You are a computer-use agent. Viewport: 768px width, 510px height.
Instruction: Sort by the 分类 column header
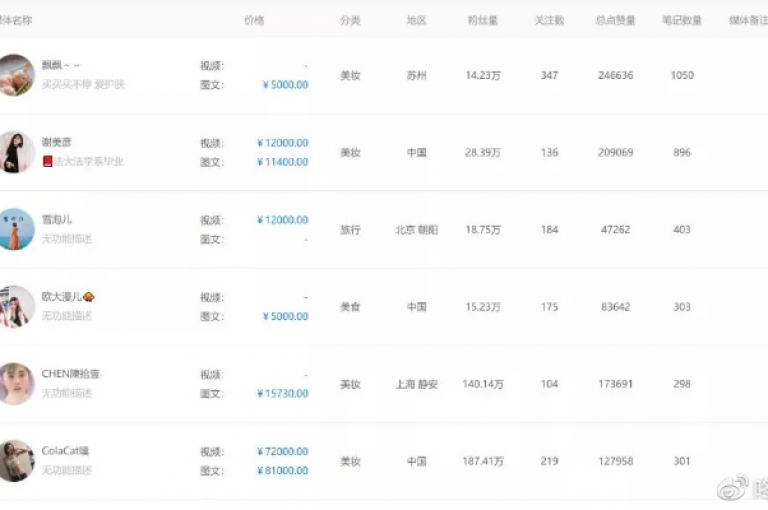point(350,21)
